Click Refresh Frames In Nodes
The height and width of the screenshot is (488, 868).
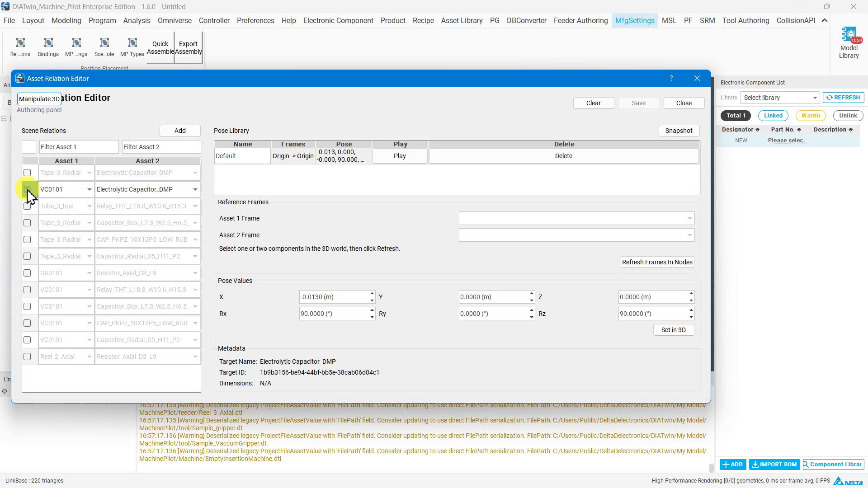[x=657, y=262]
